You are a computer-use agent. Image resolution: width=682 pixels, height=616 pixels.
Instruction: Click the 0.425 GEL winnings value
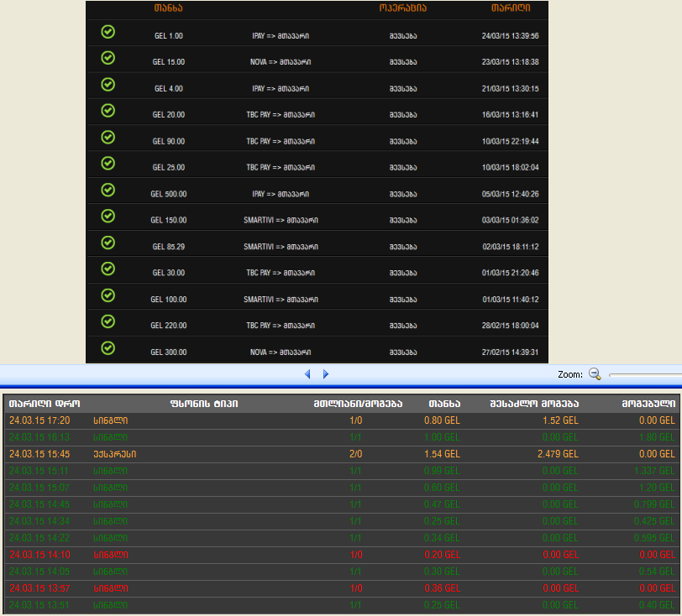[654, 521]
